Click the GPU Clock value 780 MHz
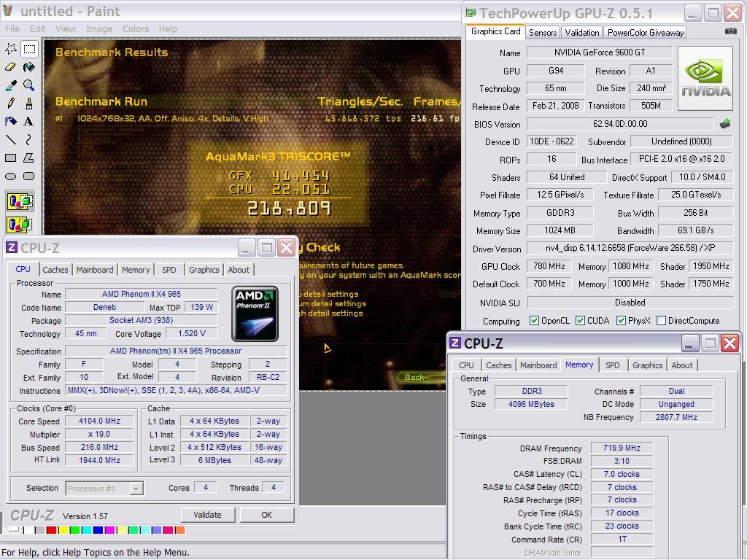This screenshot has height=560, width=747. (x=549, y=266)
